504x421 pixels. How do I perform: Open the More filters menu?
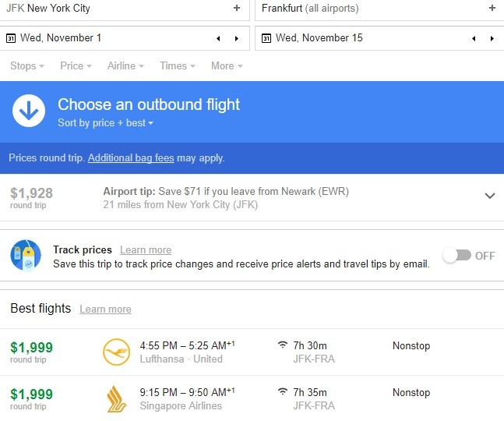pyautogui.click(x=226, y=66)
